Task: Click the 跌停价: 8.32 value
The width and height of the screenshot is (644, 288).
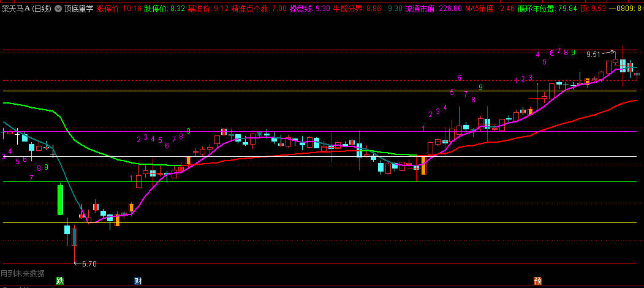Action: [165, 8]
